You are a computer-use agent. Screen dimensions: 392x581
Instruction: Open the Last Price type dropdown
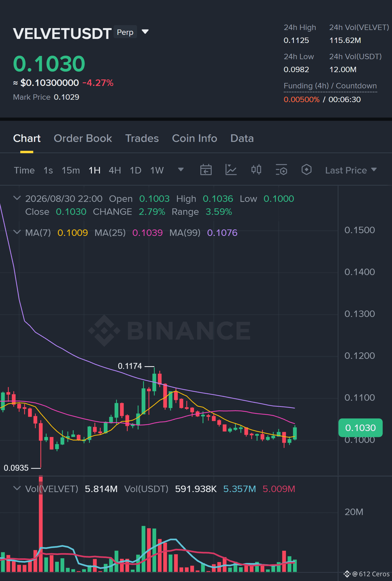pos(351,170)
